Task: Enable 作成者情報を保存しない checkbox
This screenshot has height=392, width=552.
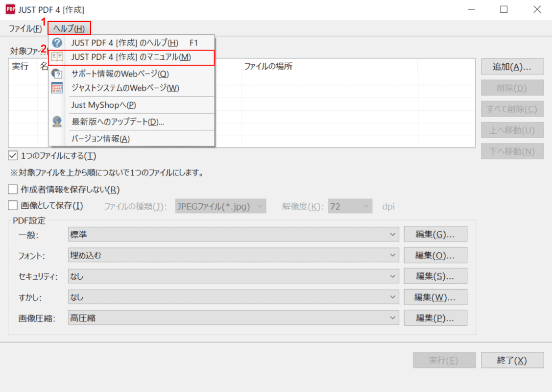Action: pos(13,190)
